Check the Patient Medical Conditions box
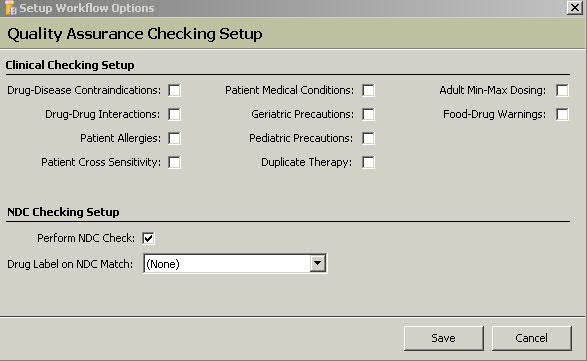Image resolution: width=587 pixels, height=361 pixels. click(368, 90)
